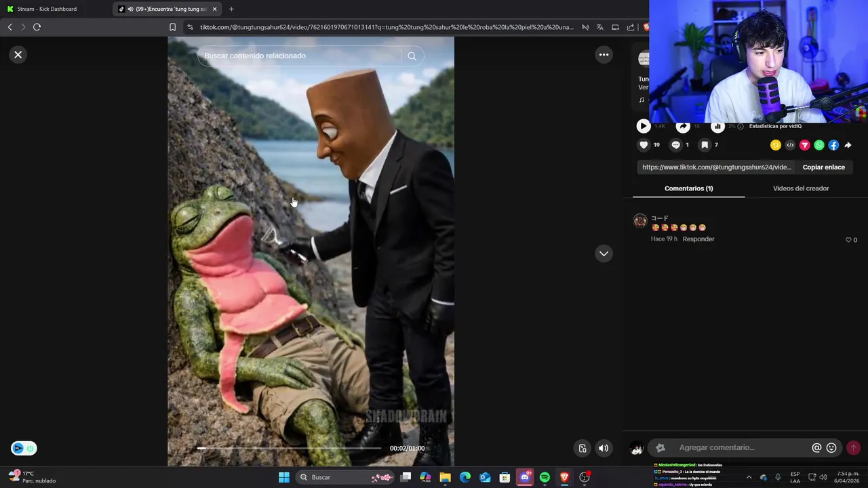This screenshot has height=488, width=868.
Task: Post comment with the red arrow button
Action: point(853,448)
